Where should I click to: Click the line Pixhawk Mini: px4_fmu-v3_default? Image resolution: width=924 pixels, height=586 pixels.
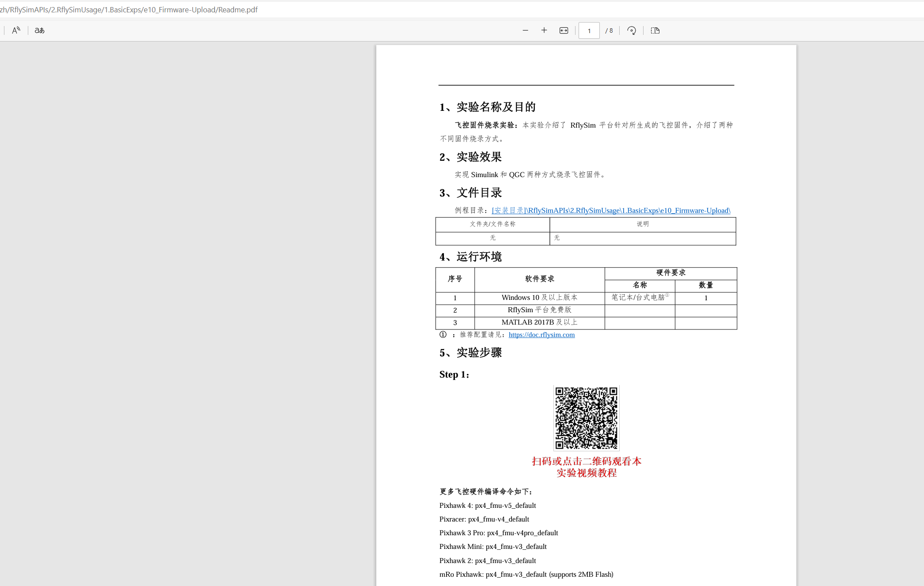[493, 547]
